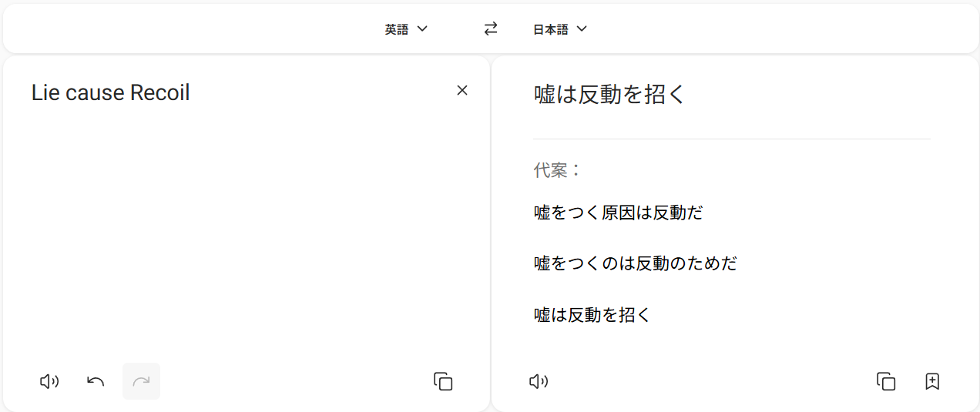
Task: Pick the last alternative 嘘は反動を招く
Action: pyautogui.click(x=592, y=314)
